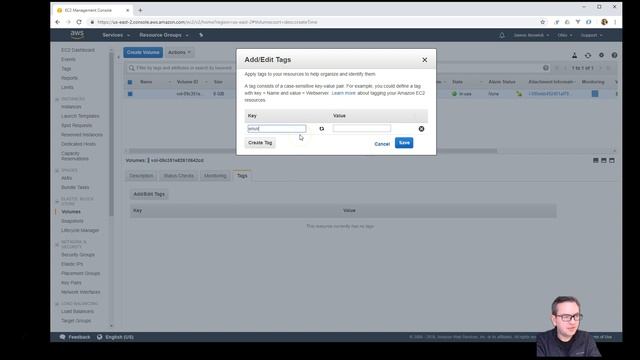The width and height of the screenshot is (640, 360).
Task: Open Load Balancers in the sidebar
Action: (x=77, y=311)
